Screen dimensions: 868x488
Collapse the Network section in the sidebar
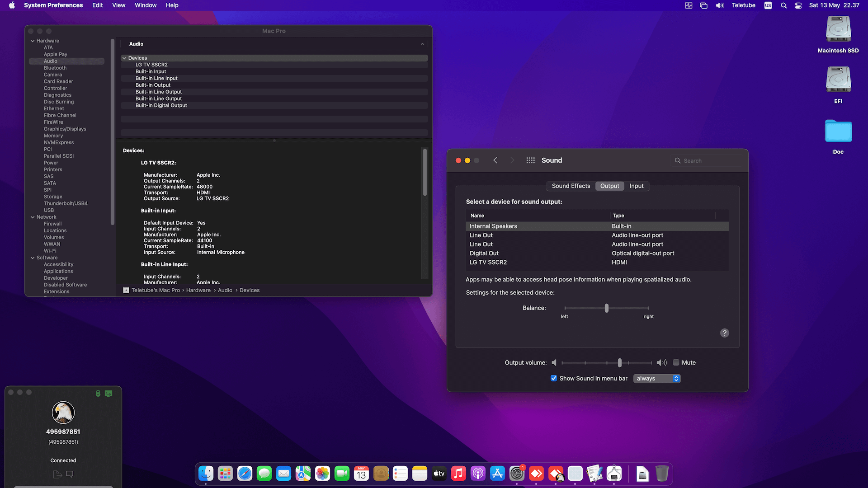(33, 217)
